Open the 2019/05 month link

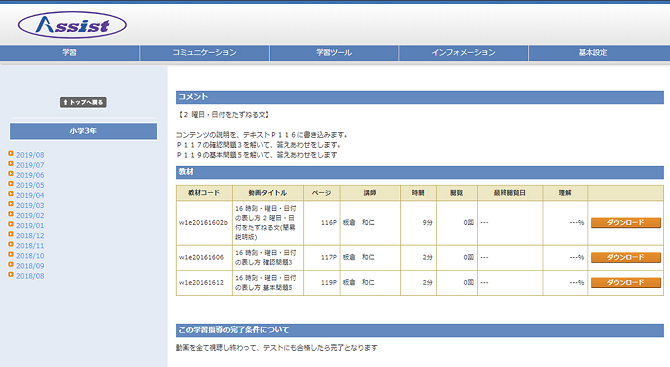[x=30, y=185]
